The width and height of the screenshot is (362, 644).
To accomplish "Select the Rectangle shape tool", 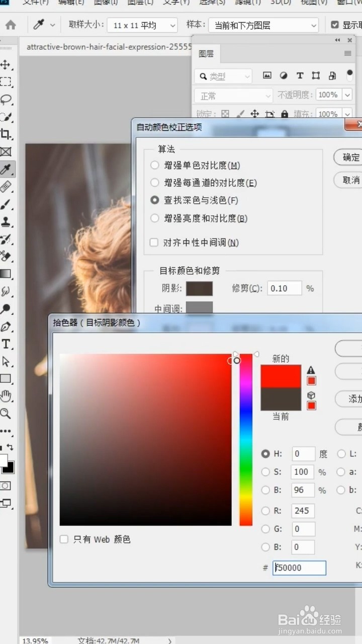I will (6, 379).
